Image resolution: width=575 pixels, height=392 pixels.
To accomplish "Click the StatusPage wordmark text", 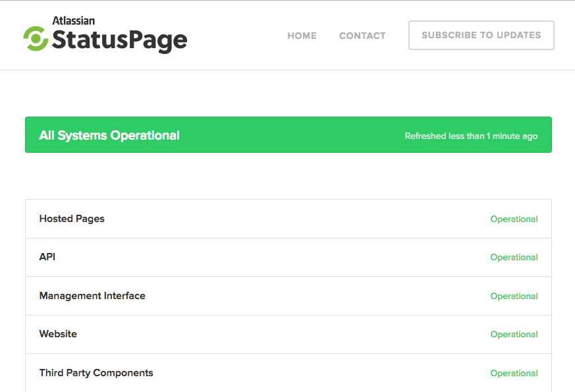I will [x=119, y=41].
